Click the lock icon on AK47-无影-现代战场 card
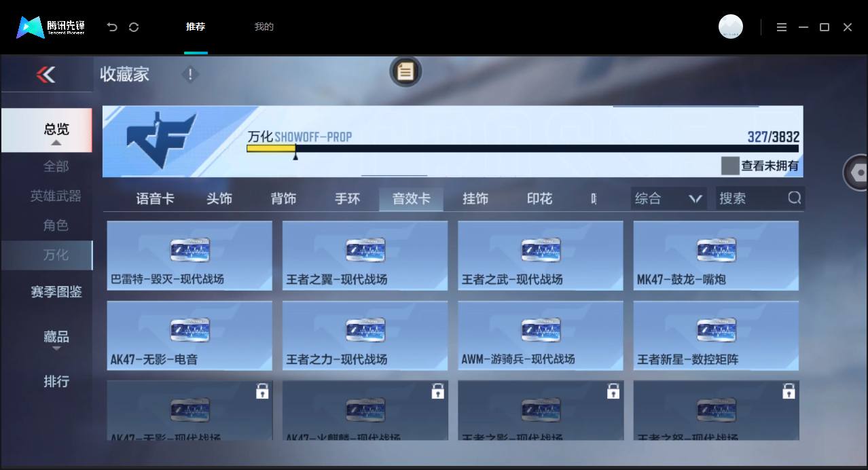Viewport: 868px width, 470px height. [262, 391]
